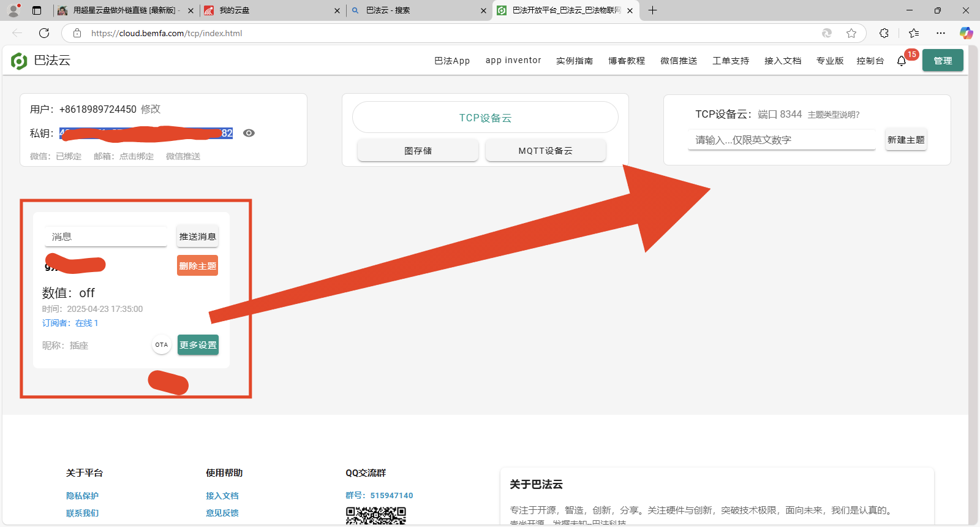Click 修改 next to the username

click(151, 109)
